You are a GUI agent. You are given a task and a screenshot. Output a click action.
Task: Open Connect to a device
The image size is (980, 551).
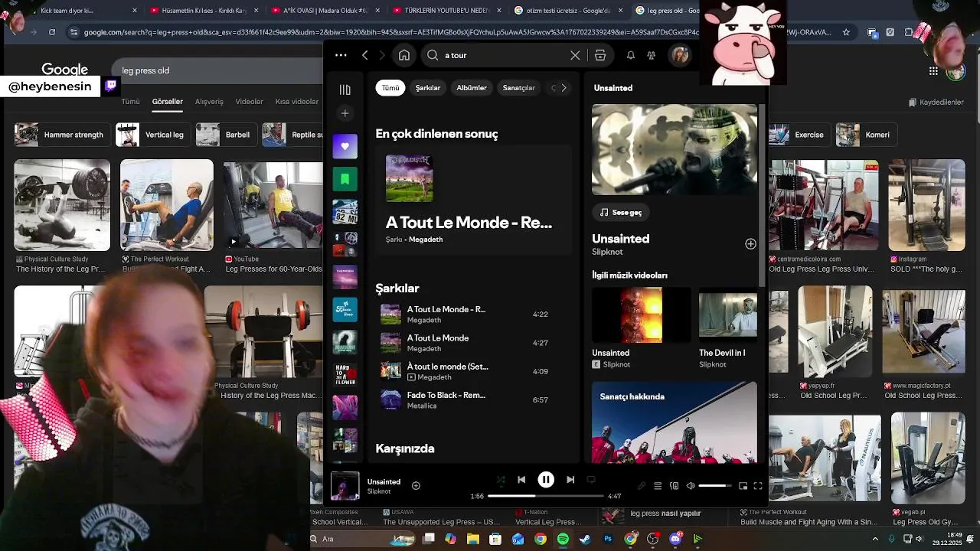[x=675, y=486]
